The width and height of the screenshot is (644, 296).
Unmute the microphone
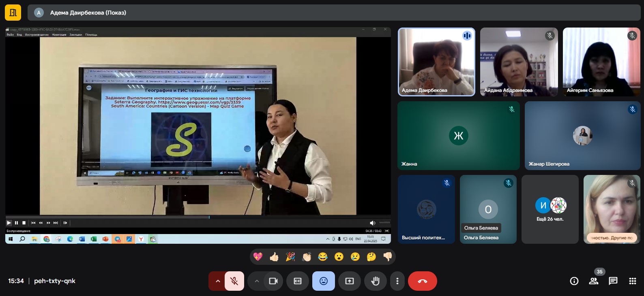tap(234, 281)
